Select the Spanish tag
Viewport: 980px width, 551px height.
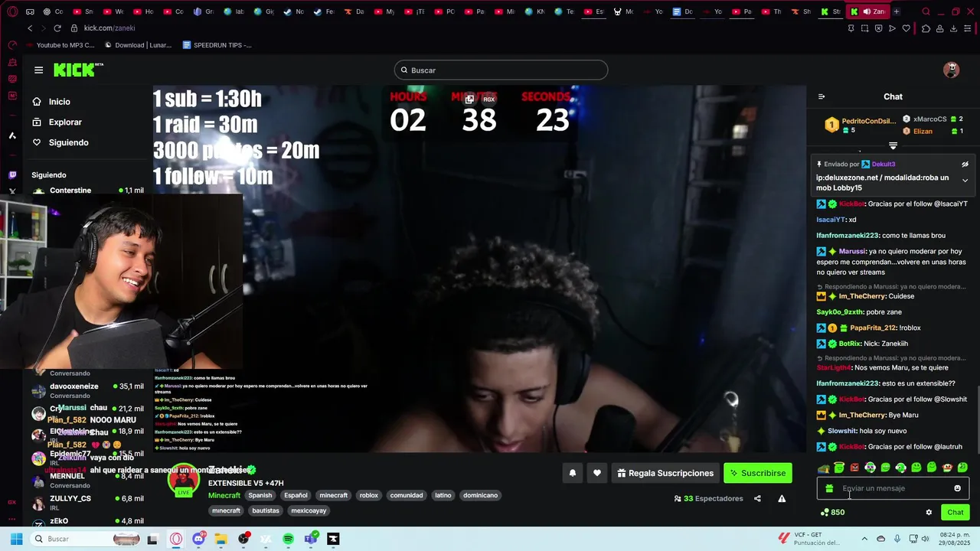(260, 495)
